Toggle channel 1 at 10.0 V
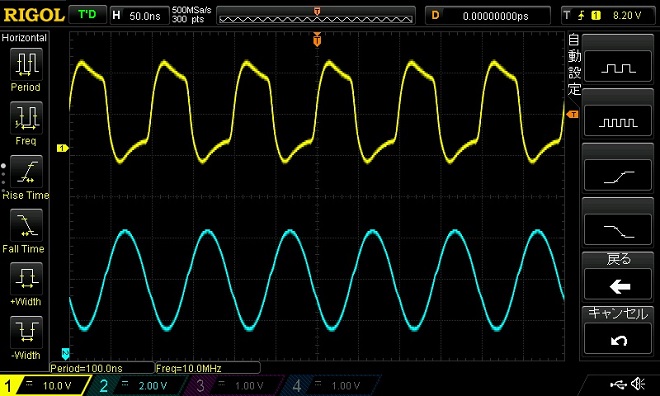The width and height of the screenshot is (660, 396). (45, 385)
